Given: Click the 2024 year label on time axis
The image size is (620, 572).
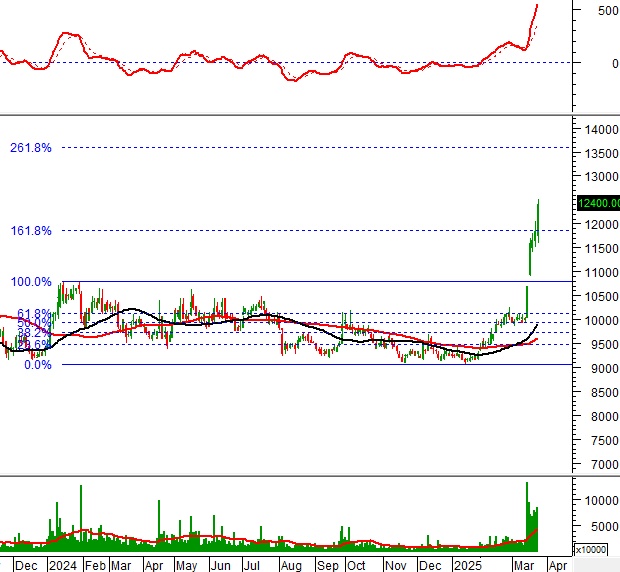Looking at the screenshot, I should [63, 566].
